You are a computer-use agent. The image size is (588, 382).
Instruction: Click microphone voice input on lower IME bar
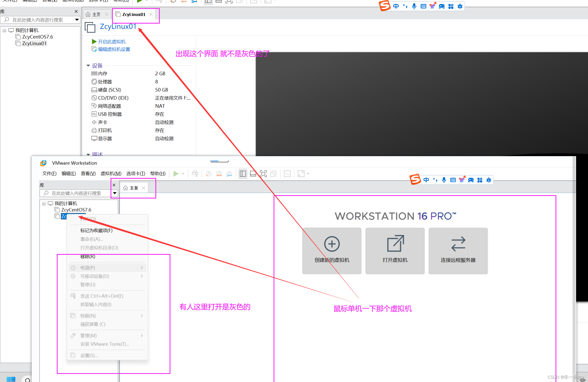coord(444,180)
